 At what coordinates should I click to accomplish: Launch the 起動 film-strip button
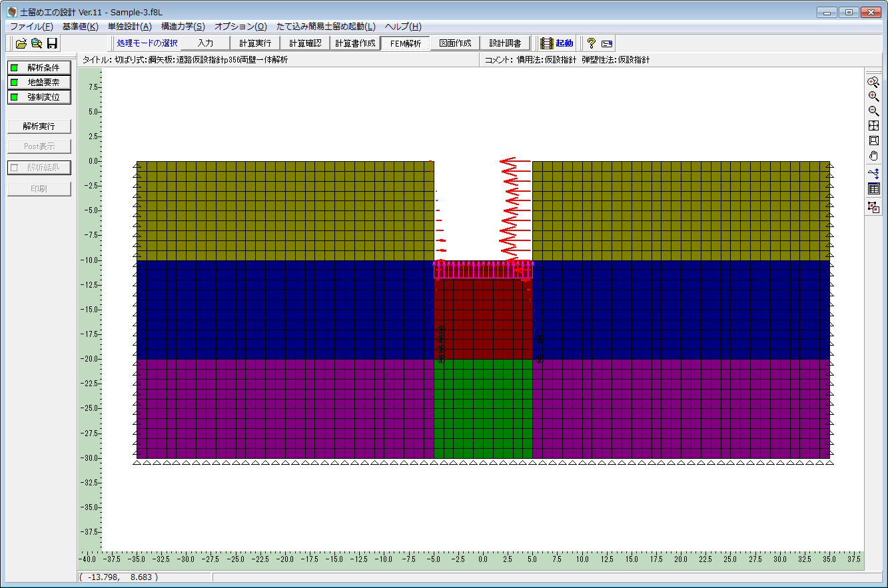coord(557,43)
